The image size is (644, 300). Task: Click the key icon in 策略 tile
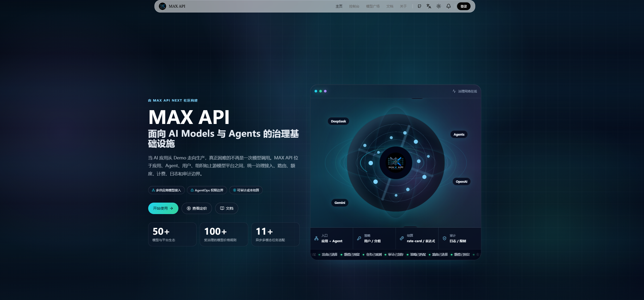pyautogui.click(x=359, y=238)
